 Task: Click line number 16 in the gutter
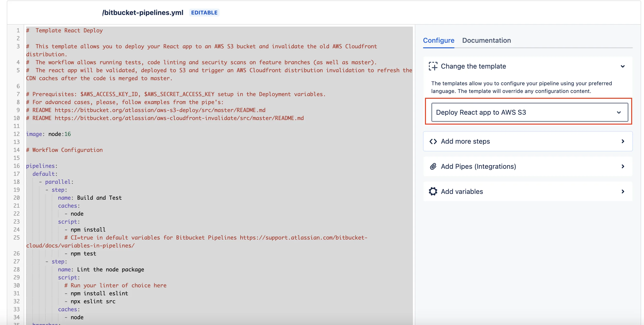(x=16, y=166)
